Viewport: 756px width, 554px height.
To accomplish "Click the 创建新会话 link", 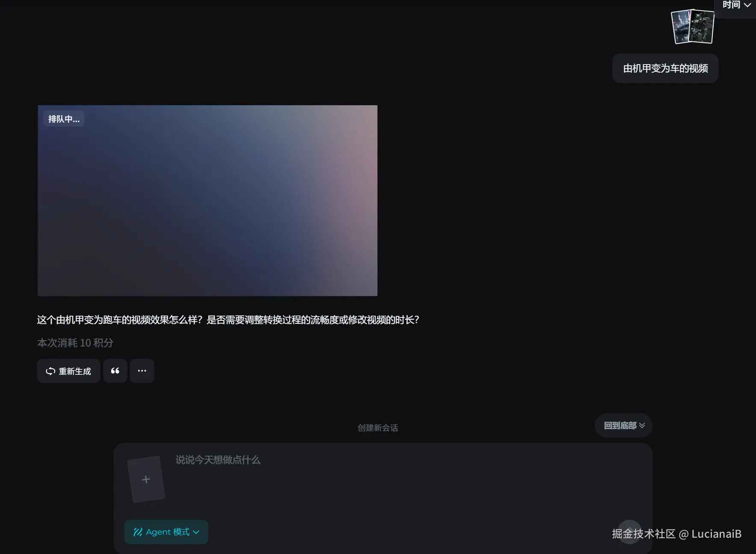I will (x=378, y=428).
